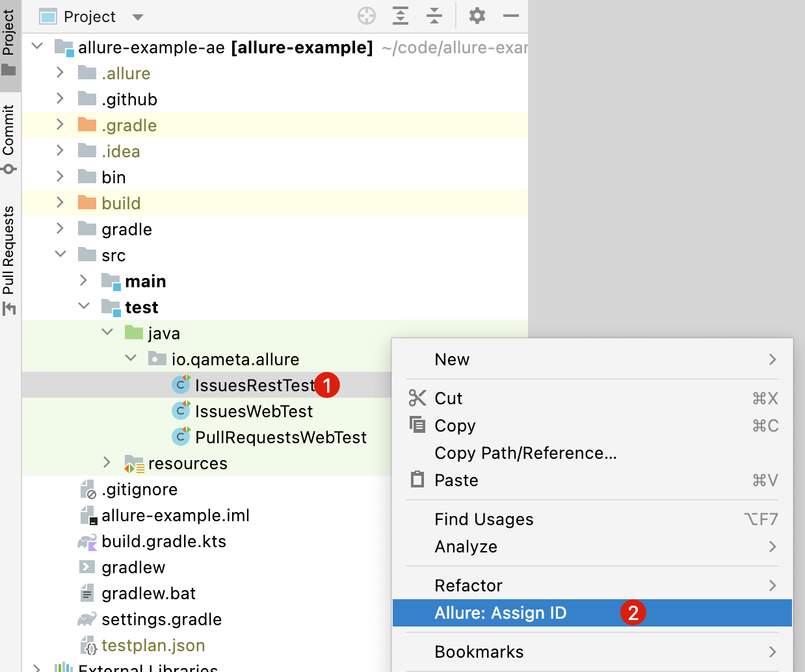This screenshot has width=805, height=672.
Task: Choose Cut from the context menu
Action: 592,398
